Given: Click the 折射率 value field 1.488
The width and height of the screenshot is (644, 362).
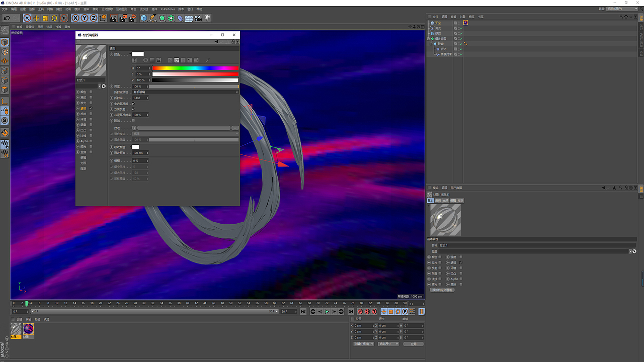Looking at the screenshot, I should (x=140, y=98).
